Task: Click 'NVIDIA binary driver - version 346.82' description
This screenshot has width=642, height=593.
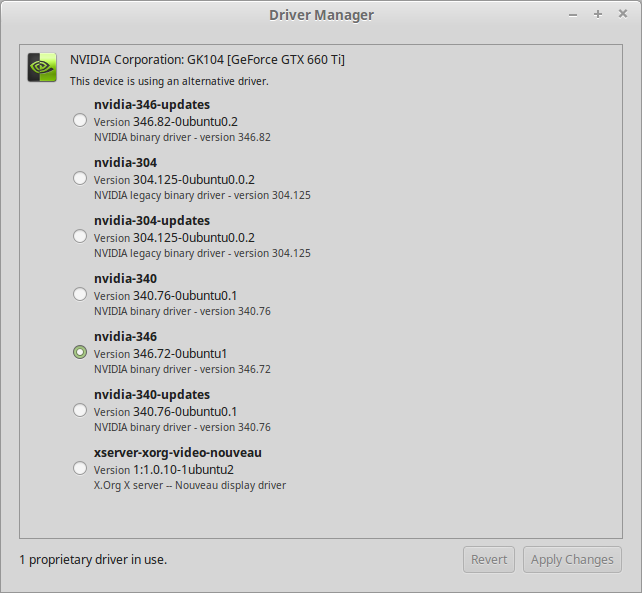Action: pyautogui.click(x=182, y=137)
